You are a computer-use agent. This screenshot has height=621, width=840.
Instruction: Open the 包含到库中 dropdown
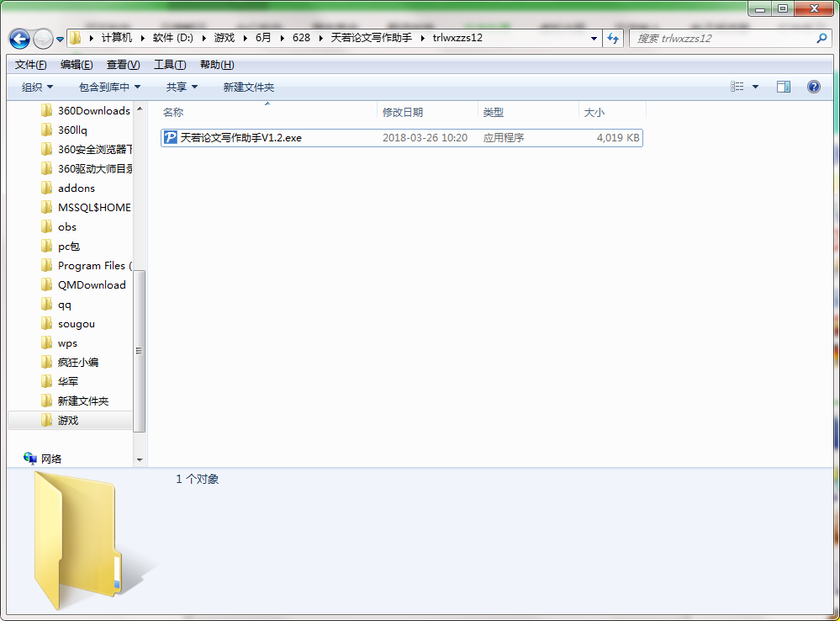[x=109, y=87]
